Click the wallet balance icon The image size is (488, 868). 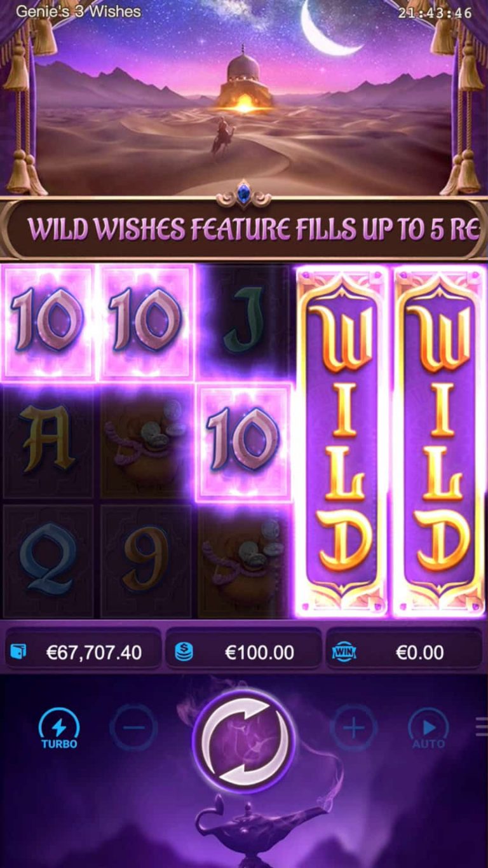pyautogui.click(x=18, y=652)
